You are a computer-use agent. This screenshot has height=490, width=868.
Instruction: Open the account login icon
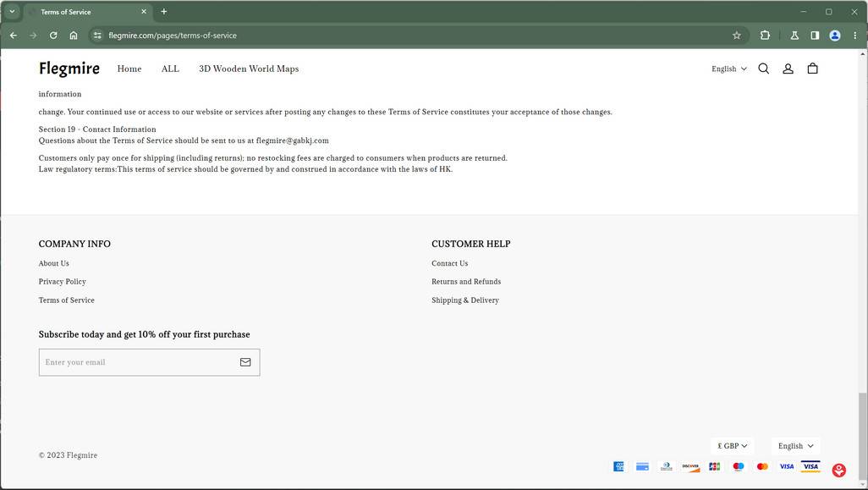pos(788,69)
